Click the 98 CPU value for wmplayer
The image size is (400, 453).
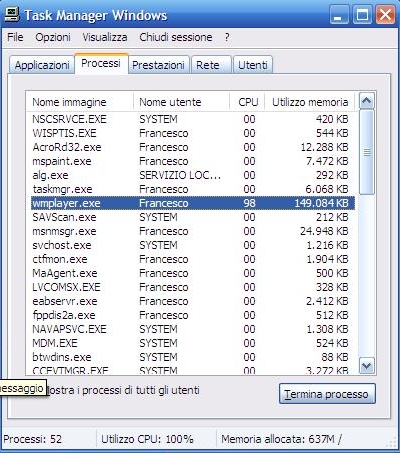(249, 203)
